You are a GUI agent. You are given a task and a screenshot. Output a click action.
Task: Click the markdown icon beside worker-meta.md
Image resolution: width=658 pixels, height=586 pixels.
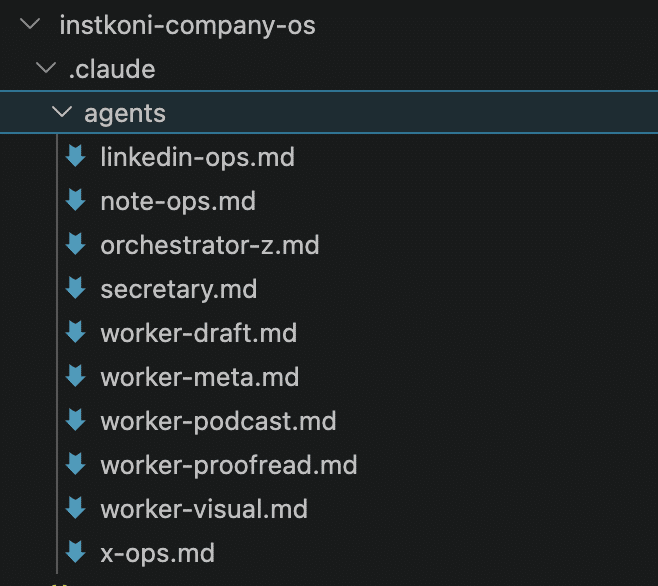click(75, 377)
